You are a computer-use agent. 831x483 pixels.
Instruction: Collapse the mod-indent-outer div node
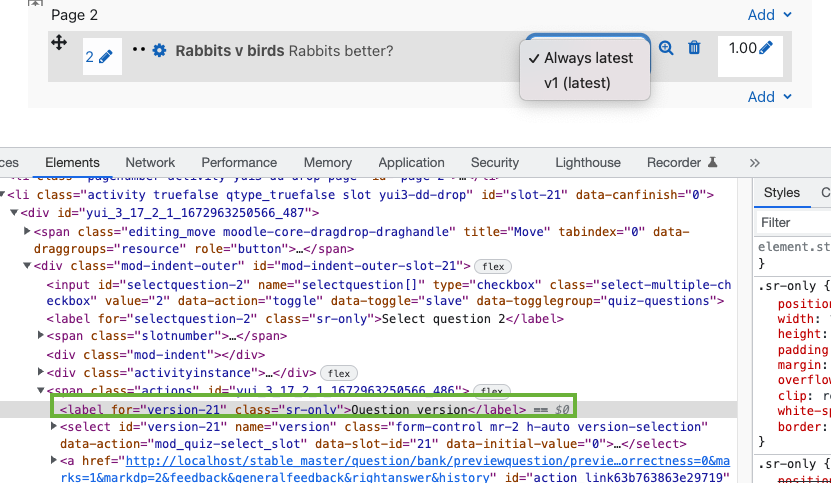pos(27,266)
